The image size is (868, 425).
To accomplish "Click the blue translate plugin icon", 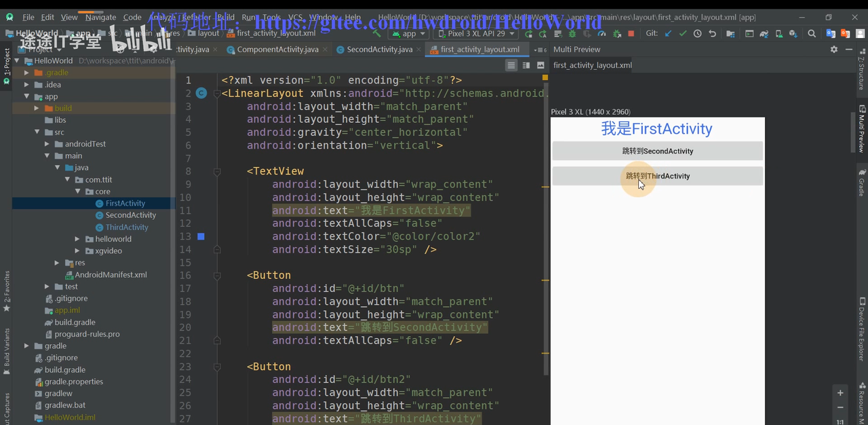I will 830,33.
